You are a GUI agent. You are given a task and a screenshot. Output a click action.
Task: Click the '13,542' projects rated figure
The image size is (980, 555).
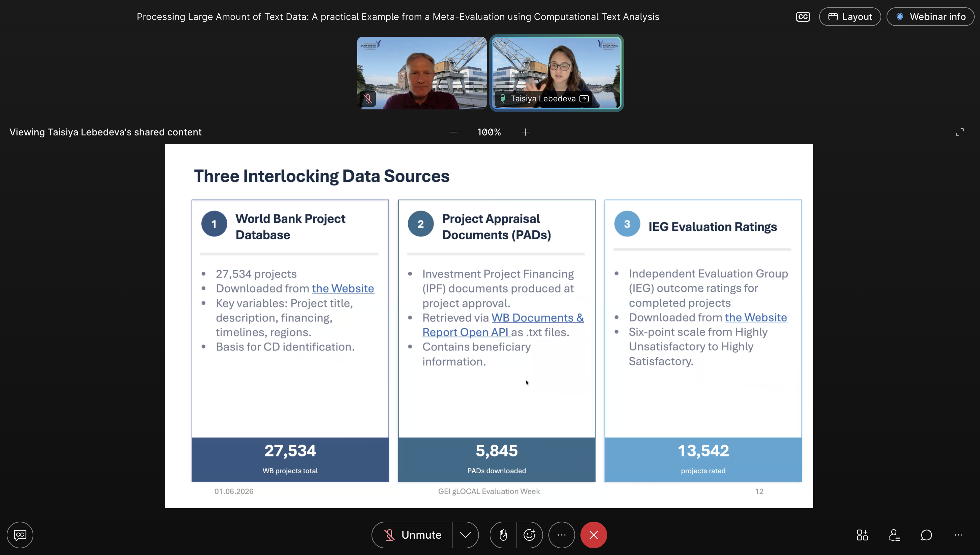point(703,451)
